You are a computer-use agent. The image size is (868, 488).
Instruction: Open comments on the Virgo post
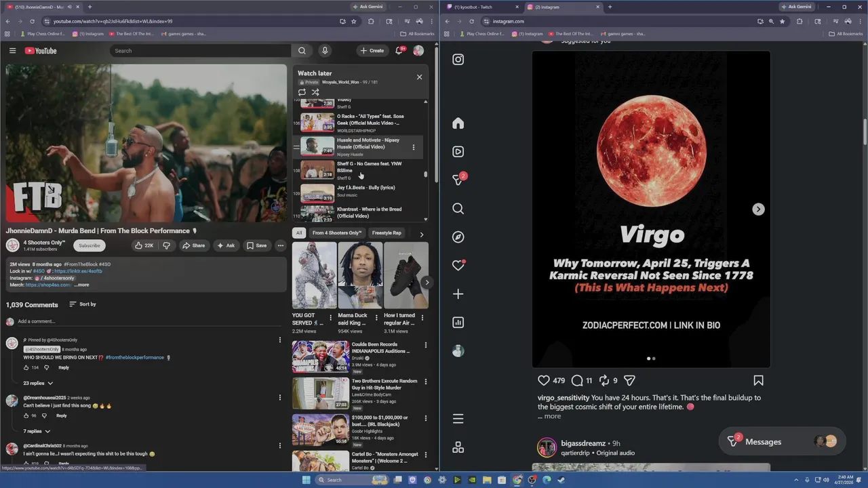(x=577, y=380)
